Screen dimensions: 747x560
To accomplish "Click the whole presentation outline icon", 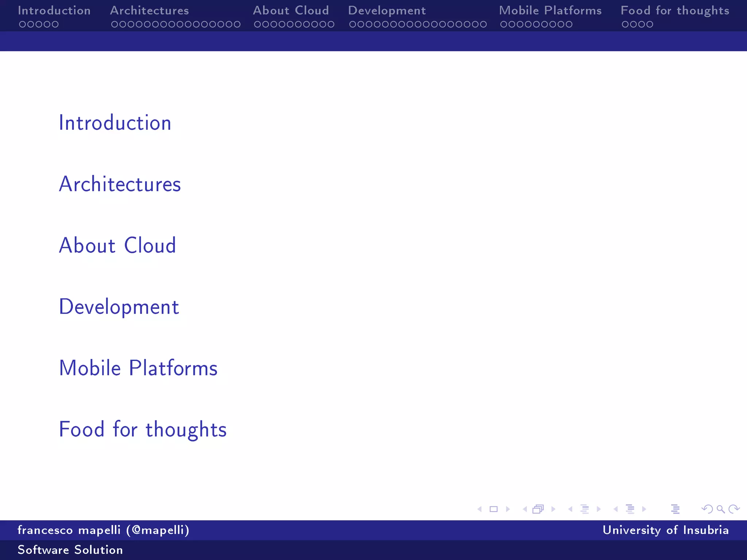I will click(675, 509).
